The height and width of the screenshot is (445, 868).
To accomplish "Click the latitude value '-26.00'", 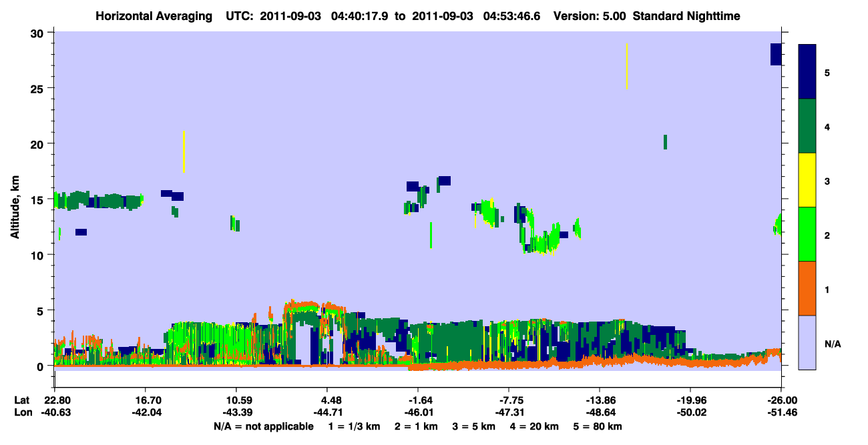I will [781, 400].
